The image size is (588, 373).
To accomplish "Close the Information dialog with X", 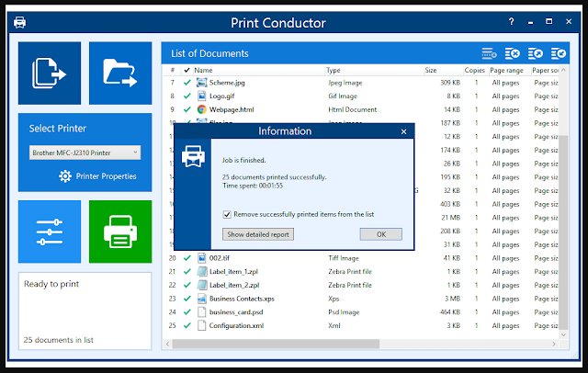I will pos(403,131).
